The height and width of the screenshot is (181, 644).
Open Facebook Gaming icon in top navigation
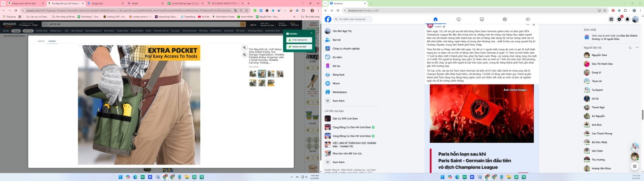coord(528,19)
